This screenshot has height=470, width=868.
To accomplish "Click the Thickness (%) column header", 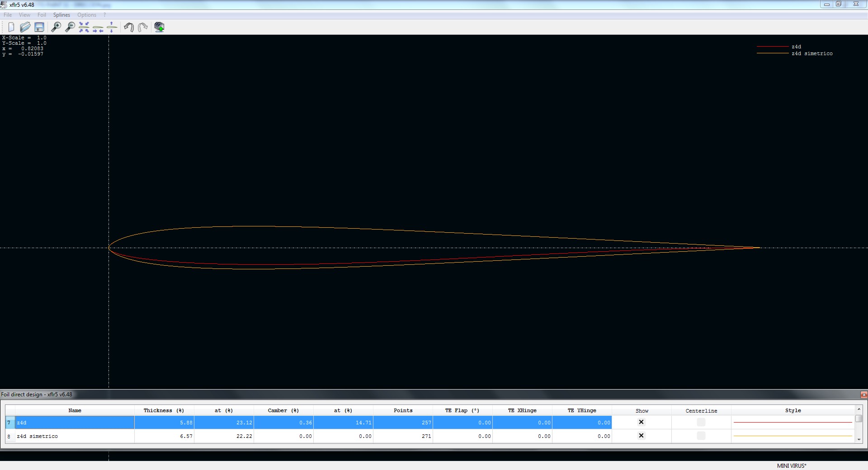I will tap(164, 410).
